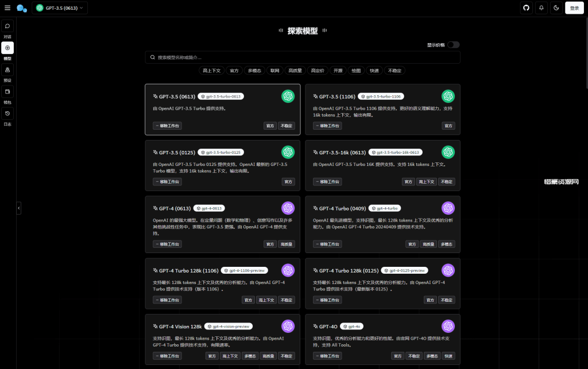Click the OpenAI logo on GPT-4O card
This screenshot has width=588, height=369.
[x=448, y=326]
